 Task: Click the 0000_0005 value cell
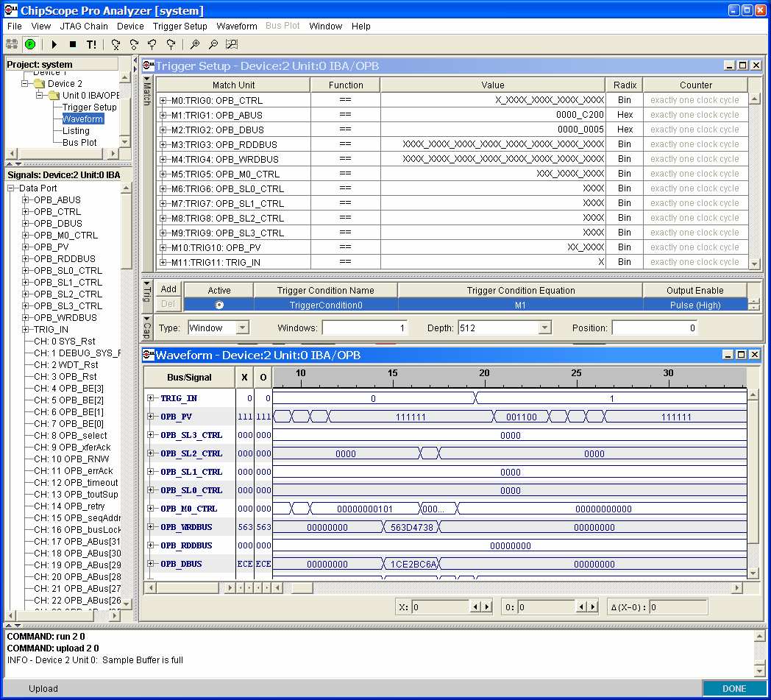(x=493, y=130)
